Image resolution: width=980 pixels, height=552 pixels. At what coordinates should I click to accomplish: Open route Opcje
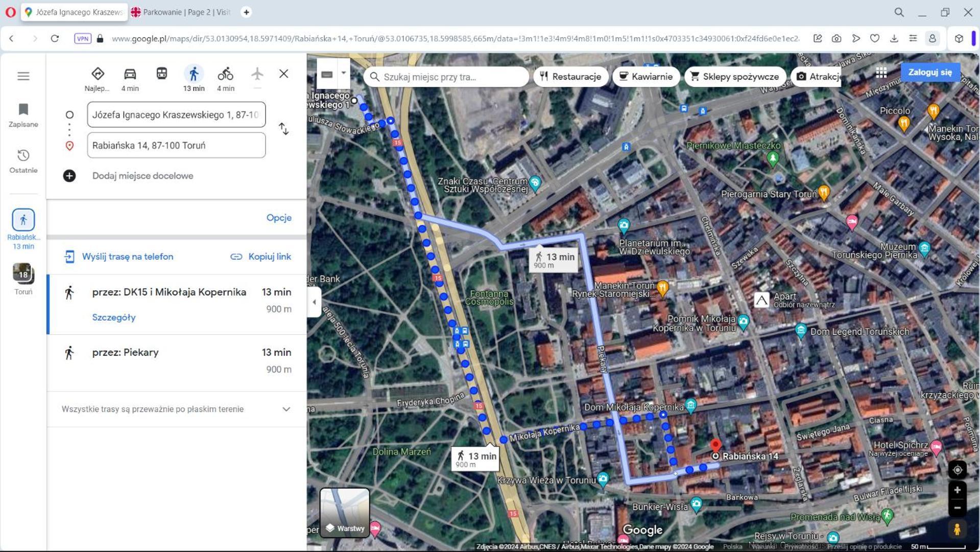point(279,218)
